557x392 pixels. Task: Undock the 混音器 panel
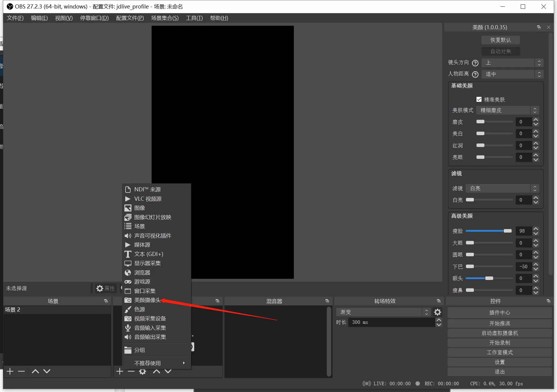[x=327, y=301]
